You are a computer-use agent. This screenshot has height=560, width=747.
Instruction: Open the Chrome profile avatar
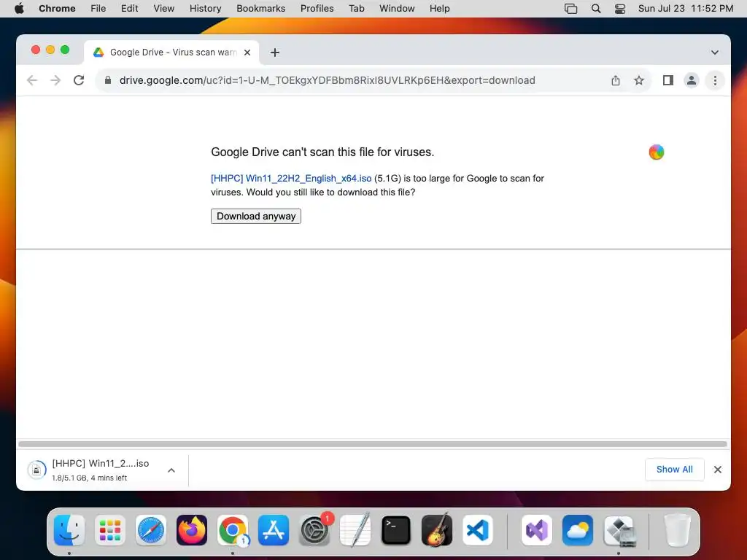[692, 80]
